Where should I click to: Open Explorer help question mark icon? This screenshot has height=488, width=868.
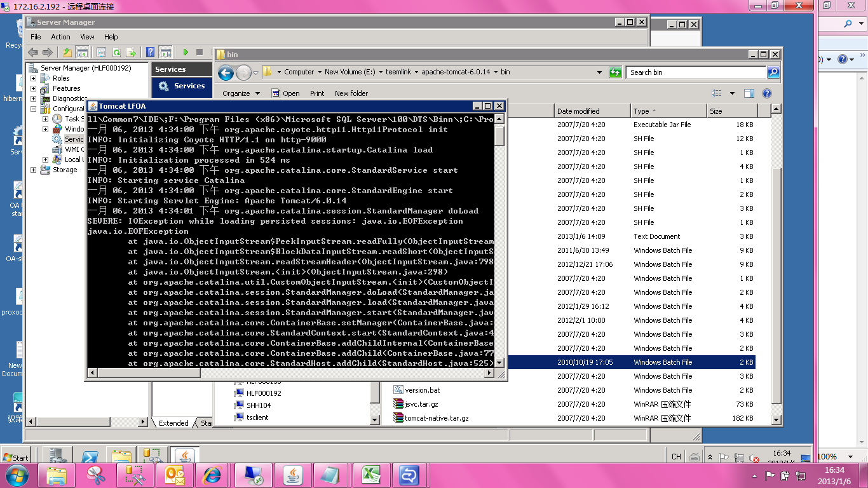click(767, 93)
